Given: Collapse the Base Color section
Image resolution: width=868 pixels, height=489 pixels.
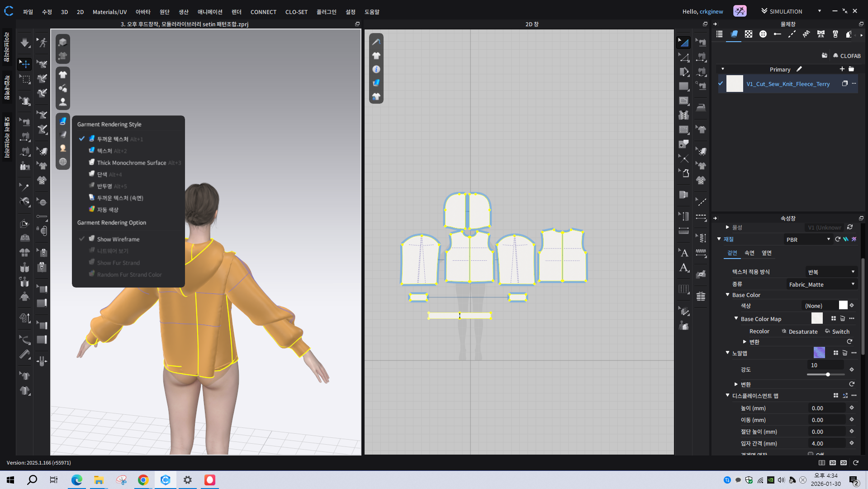Looking at the screenshot, I should point(727,295).
